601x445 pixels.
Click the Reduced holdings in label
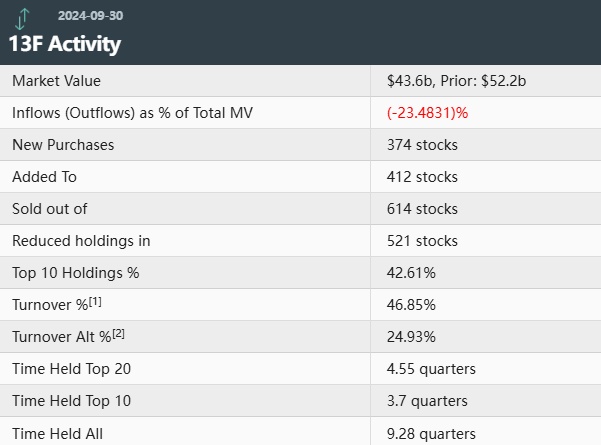(81, 241)
